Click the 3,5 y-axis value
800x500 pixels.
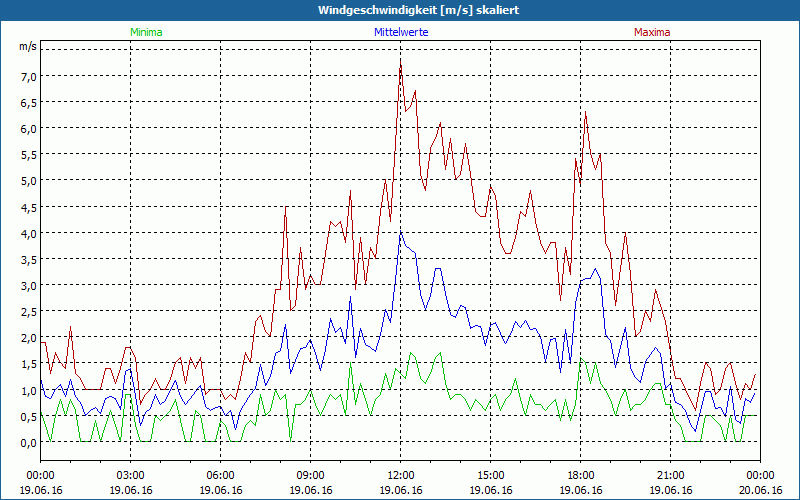(29, 260)
